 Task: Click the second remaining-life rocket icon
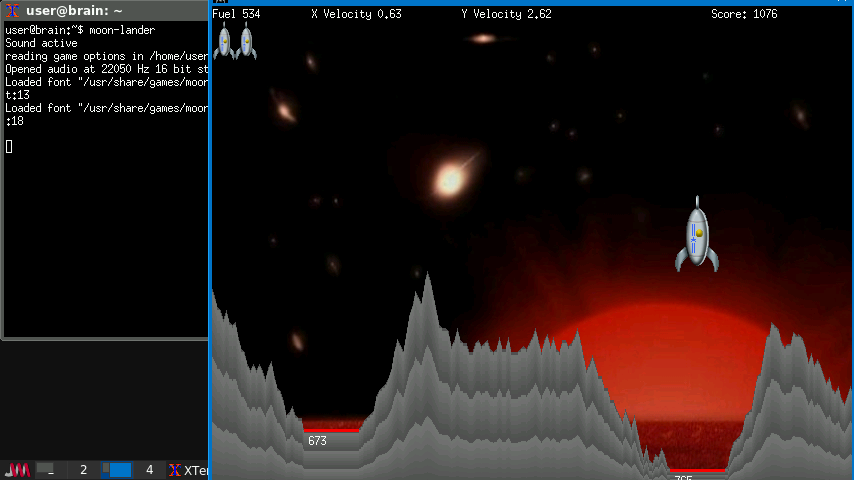coord(246,42)
